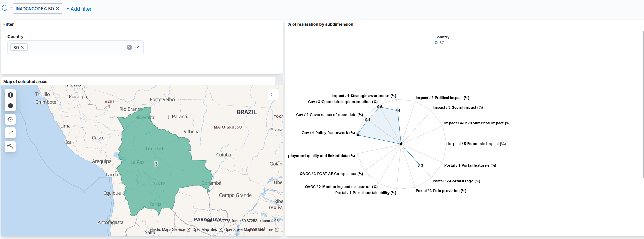Viewport: 644px width, 239px height.
Task: Open the Elastic Maps Service link
Action: click(x=167, y=230)
